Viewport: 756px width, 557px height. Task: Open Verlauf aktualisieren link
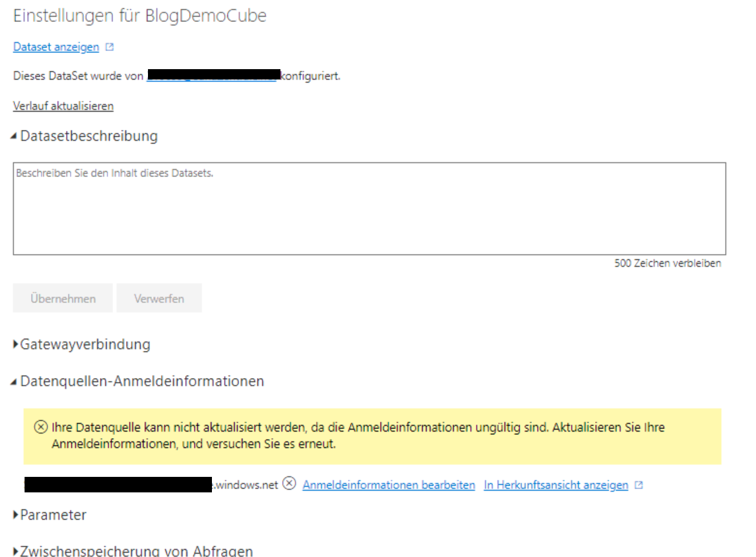(x=63, y=106)
